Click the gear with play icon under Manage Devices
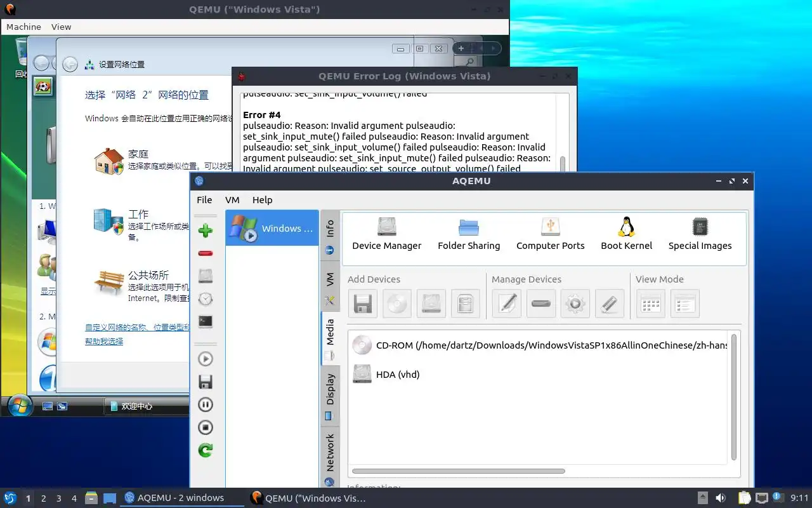Image resolution: width=812 pixels, height=508 pixels. pyautogui.click(x=575, y=304)
